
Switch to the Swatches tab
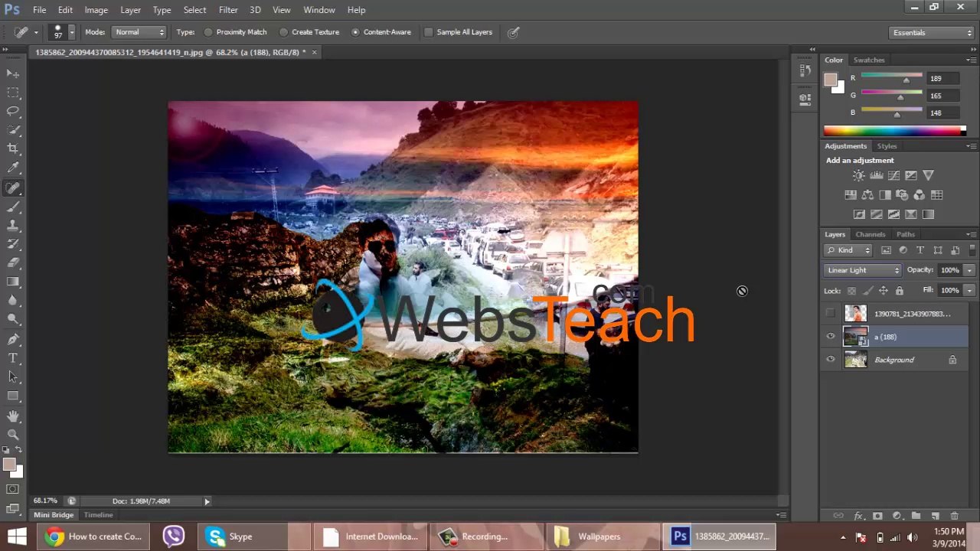point(869,60)
